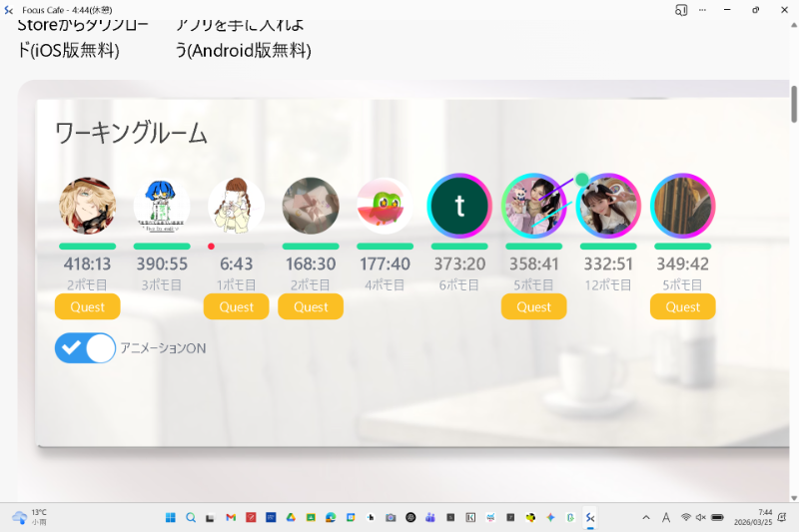
Task: Click the green owl avatar above 177:40
Action: (386, 206)
